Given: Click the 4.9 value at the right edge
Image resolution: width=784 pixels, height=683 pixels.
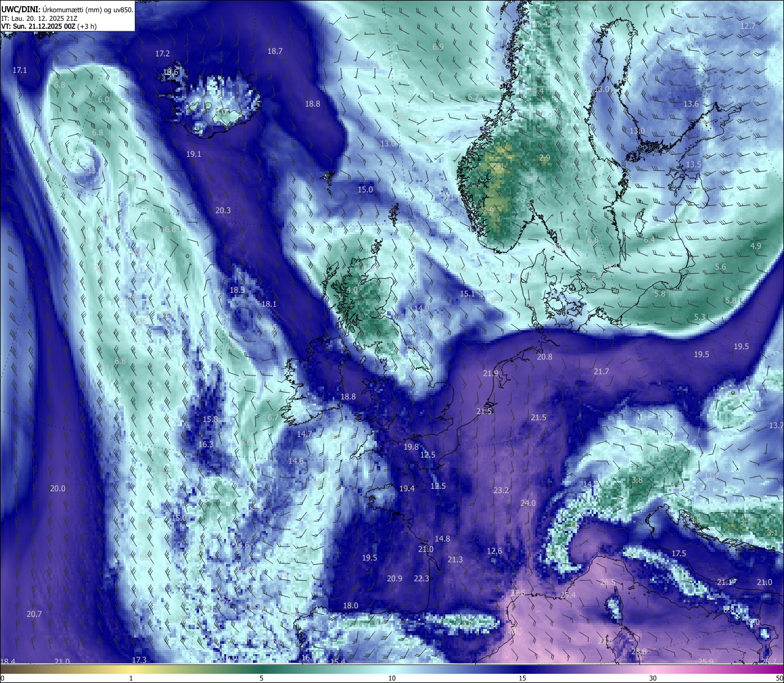Looking at the screenshot, I should click(755, 246).
